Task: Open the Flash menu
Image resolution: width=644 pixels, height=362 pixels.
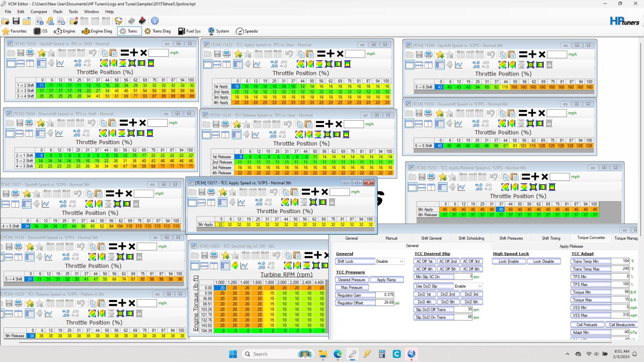Action: pos(58,12)
